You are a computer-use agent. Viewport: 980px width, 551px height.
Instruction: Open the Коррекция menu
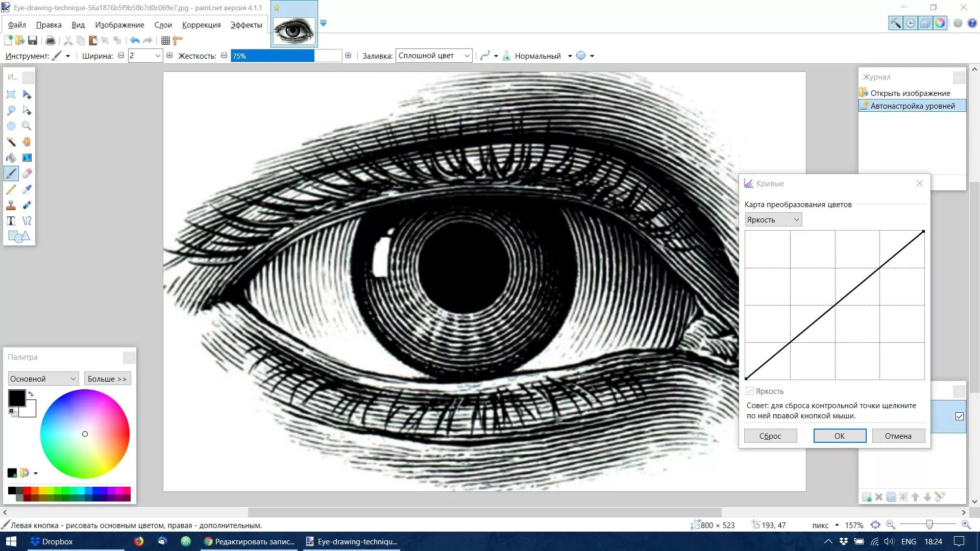tap(201, 25)
